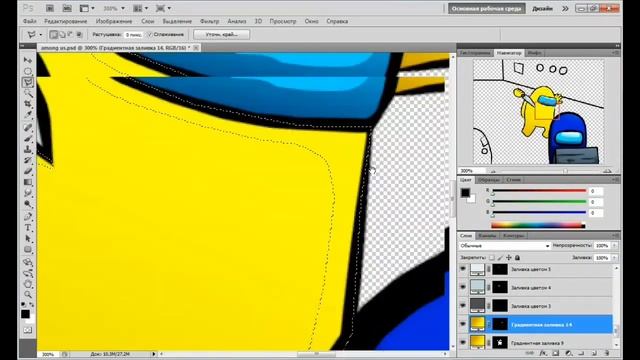Hide the Заливка цветом 4 layer
The image size is (640, 360).
[x=463, y=287]
